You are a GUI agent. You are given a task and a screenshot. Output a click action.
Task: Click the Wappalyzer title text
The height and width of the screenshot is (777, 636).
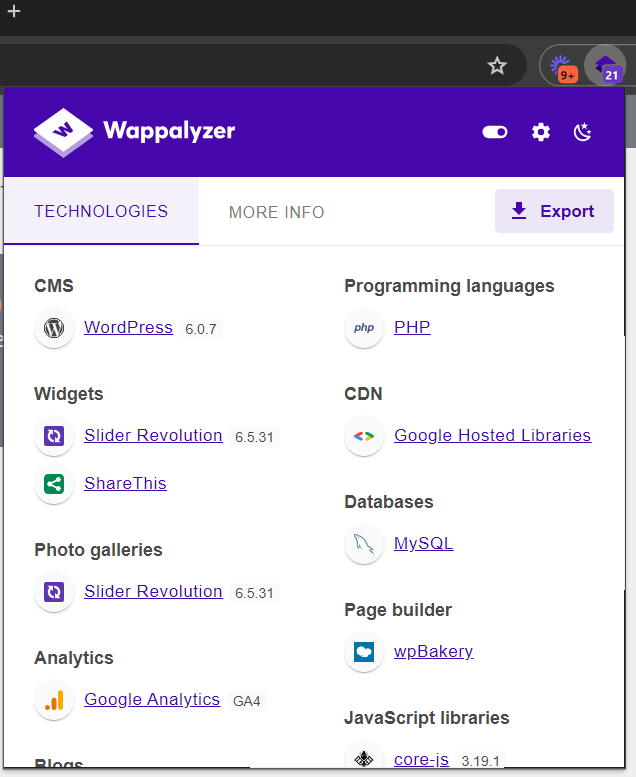click(x=169, y=131)
